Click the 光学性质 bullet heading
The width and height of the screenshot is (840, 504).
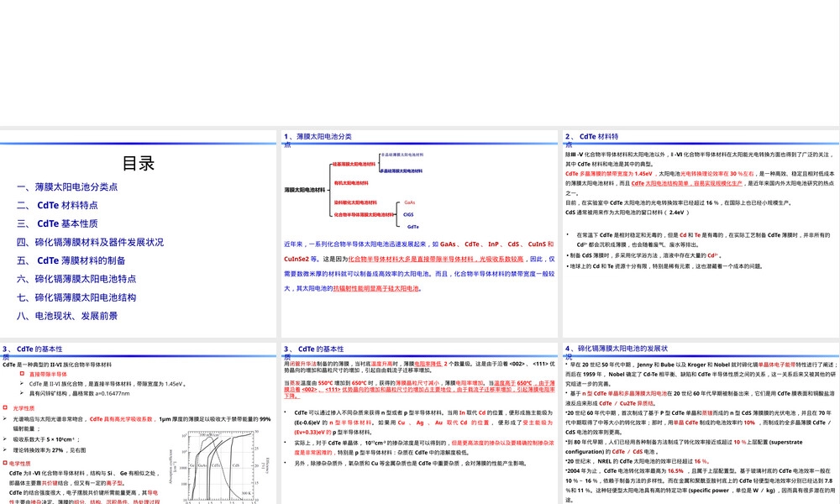pyautogui.click(x=24, y=408)
